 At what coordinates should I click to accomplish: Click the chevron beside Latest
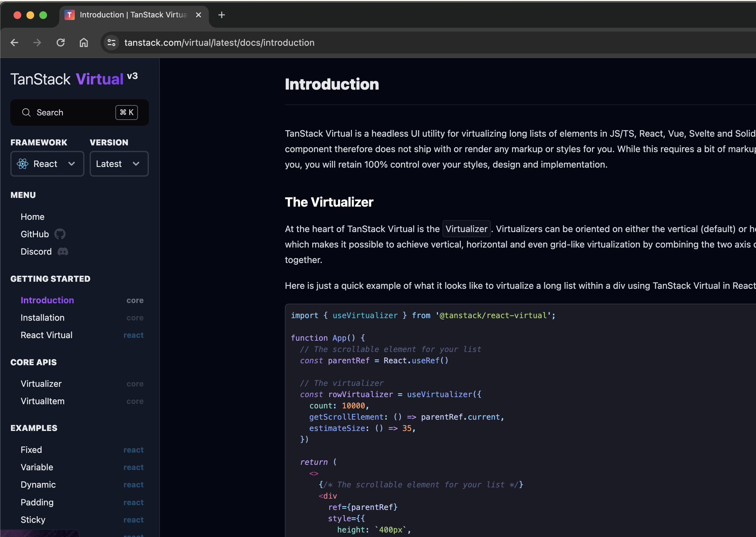coord(136,164)
